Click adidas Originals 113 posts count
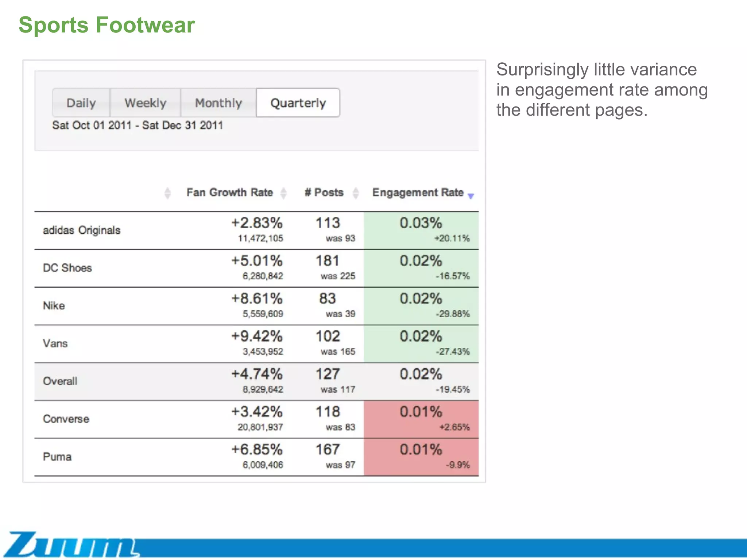Screen dimensions: 747x560 (x=328, y=223)
